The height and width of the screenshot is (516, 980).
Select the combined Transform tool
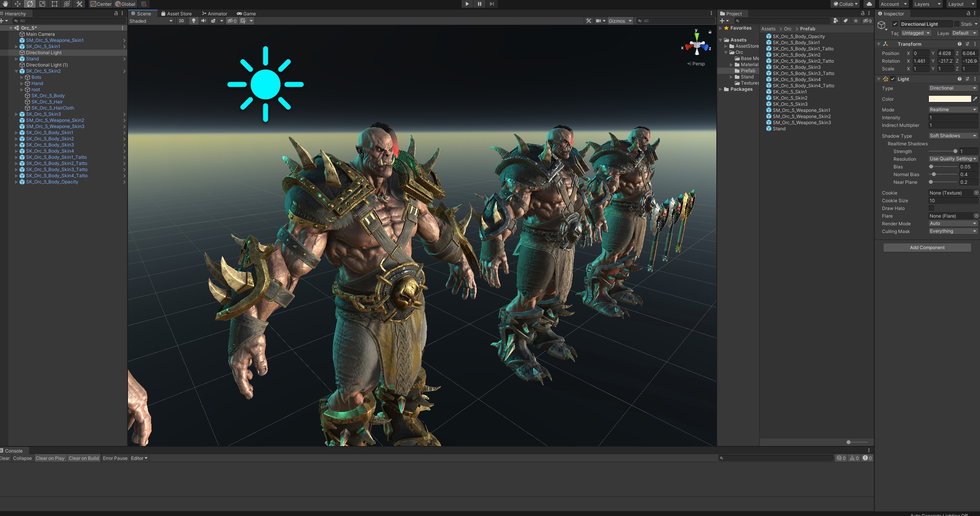[x=67, y=4]
